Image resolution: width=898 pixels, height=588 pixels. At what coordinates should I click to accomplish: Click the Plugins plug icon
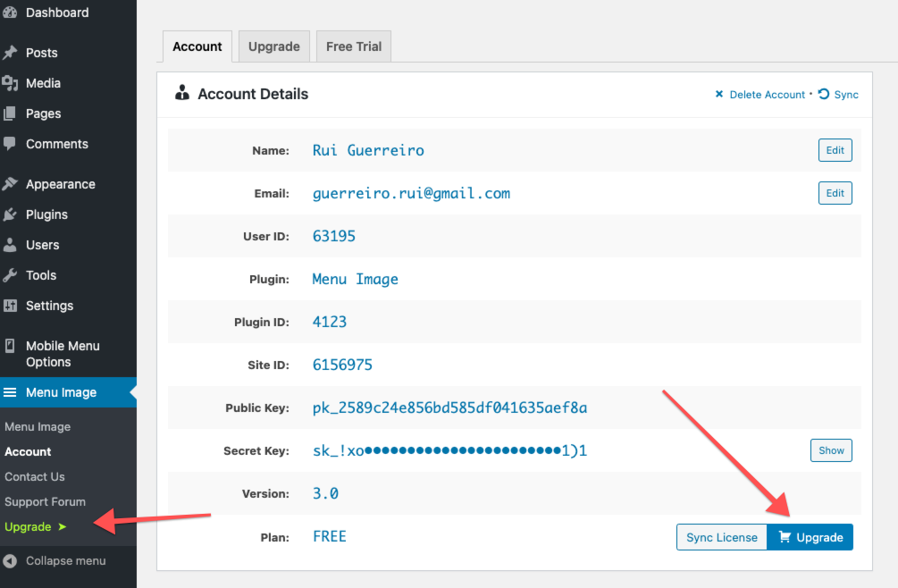point(10,214)
